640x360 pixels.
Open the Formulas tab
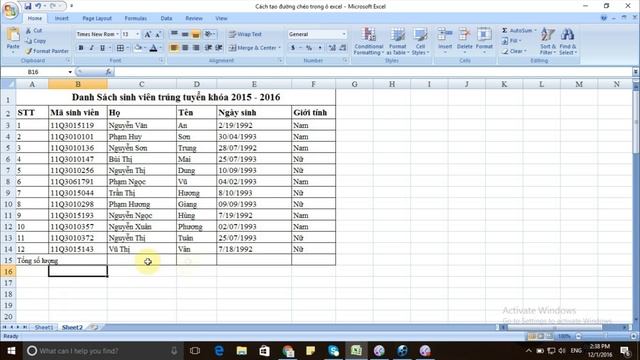136,18
